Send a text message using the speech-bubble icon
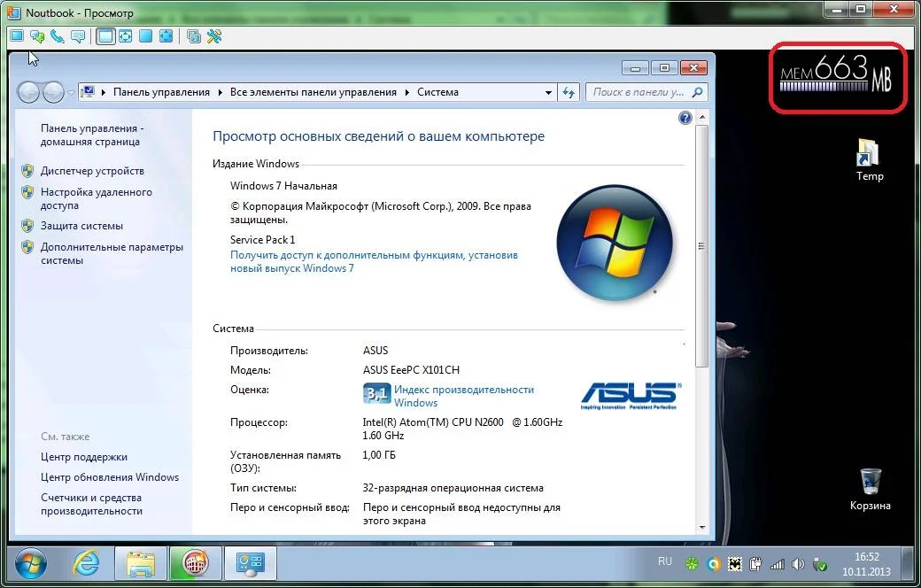The height and width of the screenshot is (588, 921). (78, 36)
